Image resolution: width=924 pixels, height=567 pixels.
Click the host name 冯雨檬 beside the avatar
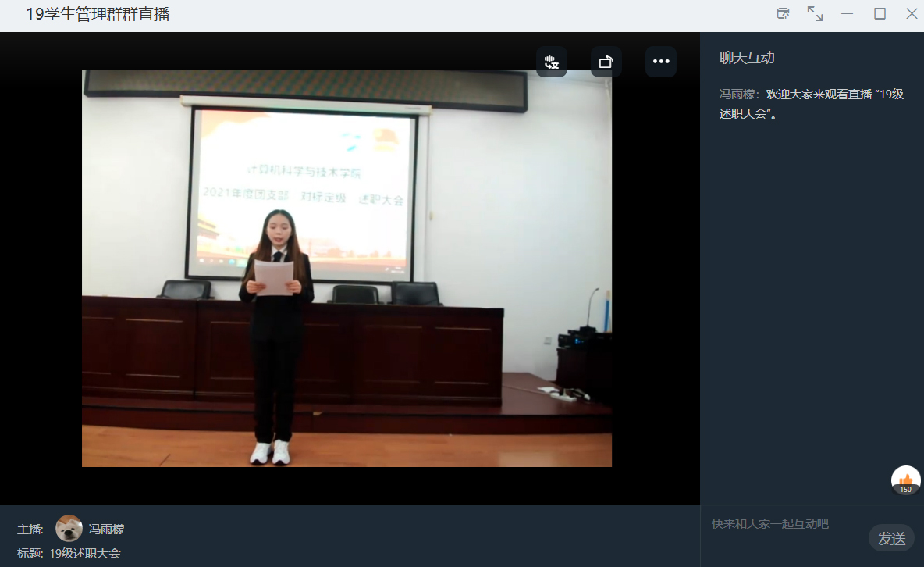[106, 530]
